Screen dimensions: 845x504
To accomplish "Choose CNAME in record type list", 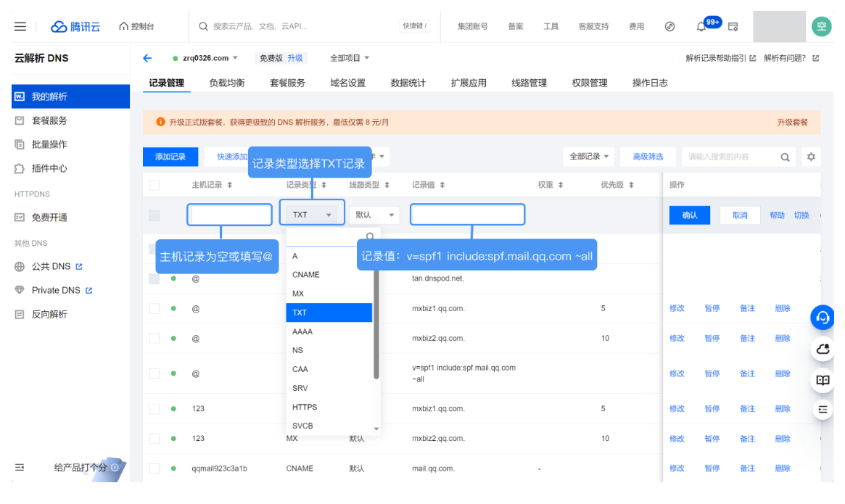I will pyautogui.click(x=329, y=274).
